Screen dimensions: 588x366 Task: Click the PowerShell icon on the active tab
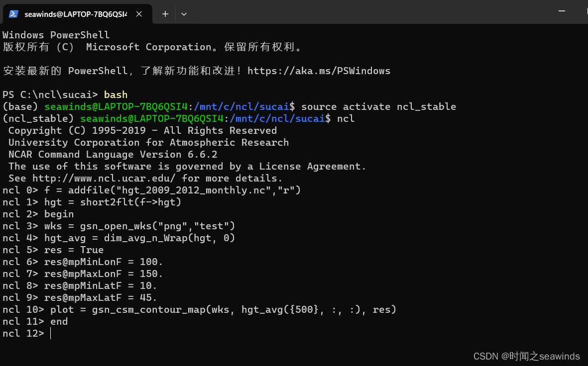point(12,14)
